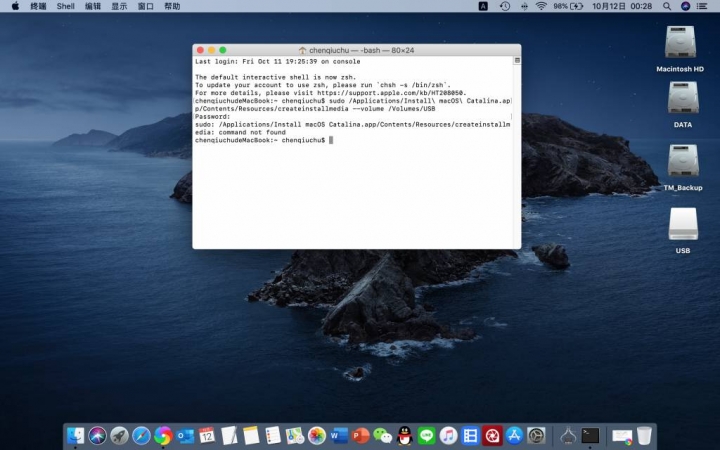Minimize the Terminal window with yellow button
The width and height of the screenshot is (720, 450).
pos(211,50)
